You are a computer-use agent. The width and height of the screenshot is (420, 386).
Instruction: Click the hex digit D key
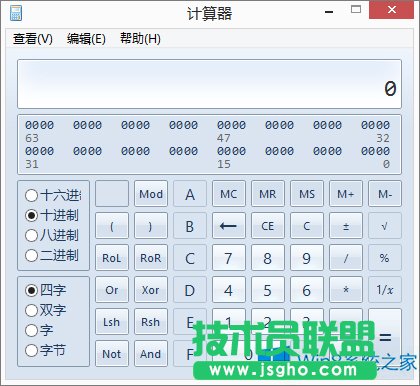[x=190, y=290]
